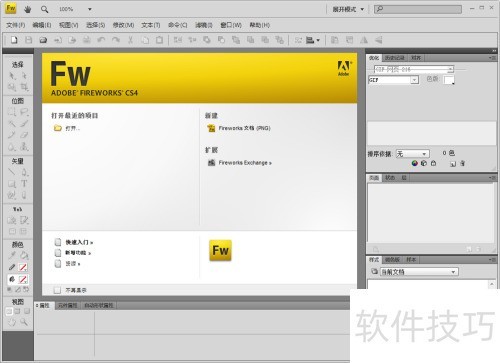
Task: Tick the 不再显示 checkbox
Action: tap(57, 290)
